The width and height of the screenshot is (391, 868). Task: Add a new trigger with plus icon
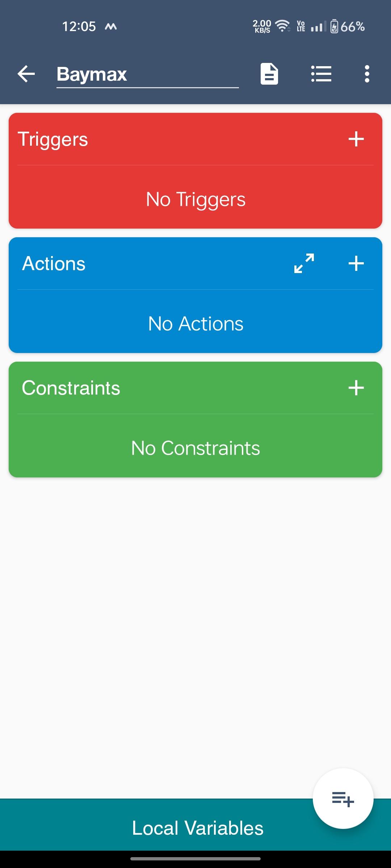pos(356,139)
